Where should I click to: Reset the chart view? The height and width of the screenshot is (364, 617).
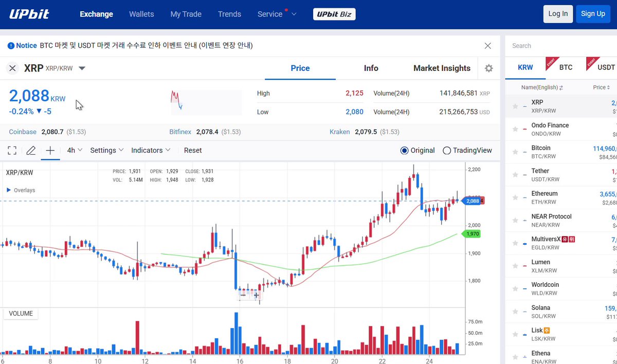coord(193,150)
